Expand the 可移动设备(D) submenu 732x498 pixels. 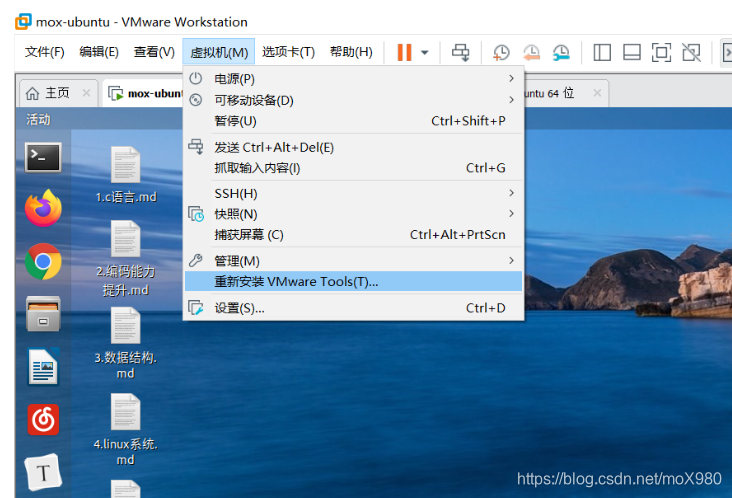353,100
